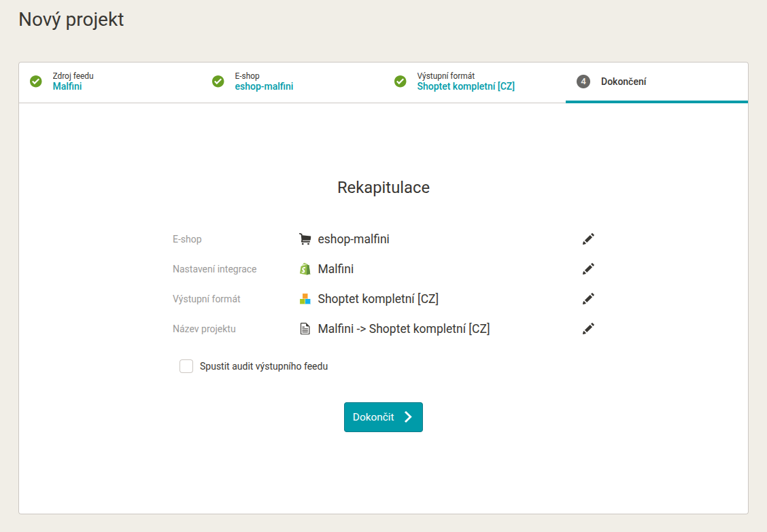The height and width of the screenshot is (532, 767).
Task: Edit Nastavení integrace via pencil icon
Action: pyautogui.click(x=588, y=269)
